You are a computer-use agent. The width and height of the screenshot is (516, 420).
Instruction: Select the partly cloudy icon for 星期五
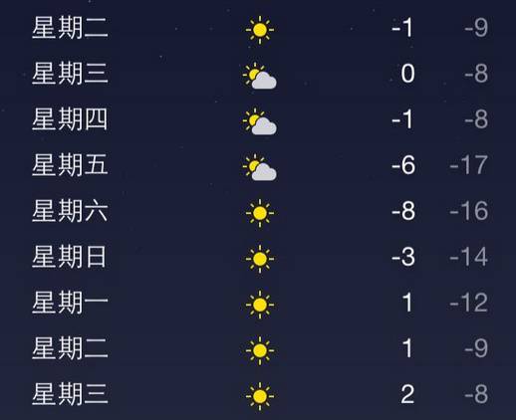(x=260, y=167)
